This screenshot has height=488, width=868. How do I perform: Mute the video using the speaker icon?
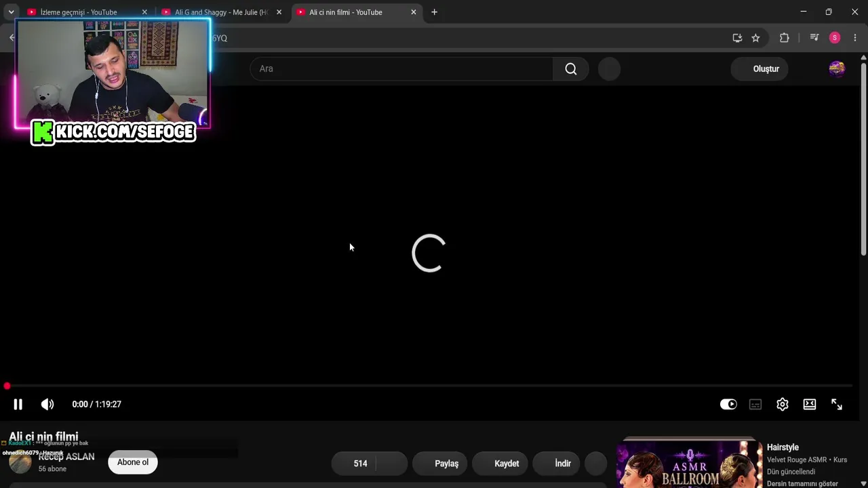point(47,404)
